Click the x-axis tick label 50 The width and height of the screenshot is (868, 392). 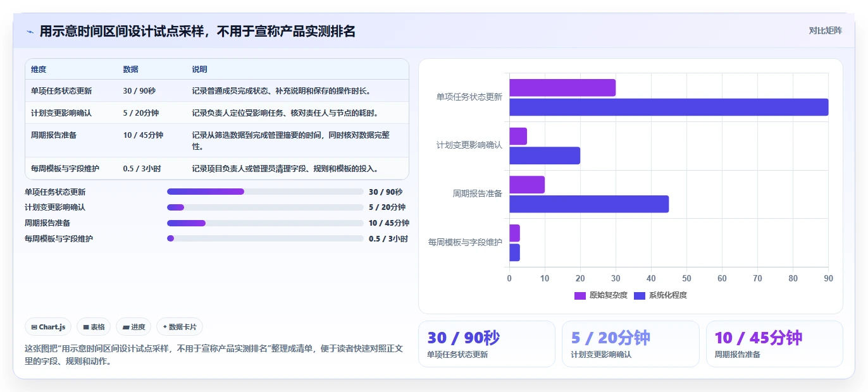(x=686, y=278)
